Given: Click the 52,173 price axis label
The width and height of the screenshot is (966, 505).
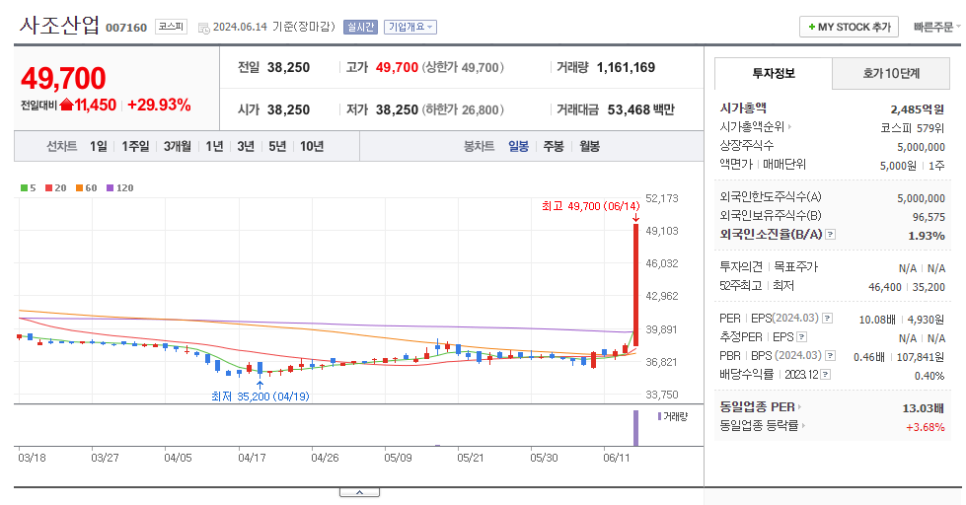Looking at the screenshot, I should (x=662, y=198).
